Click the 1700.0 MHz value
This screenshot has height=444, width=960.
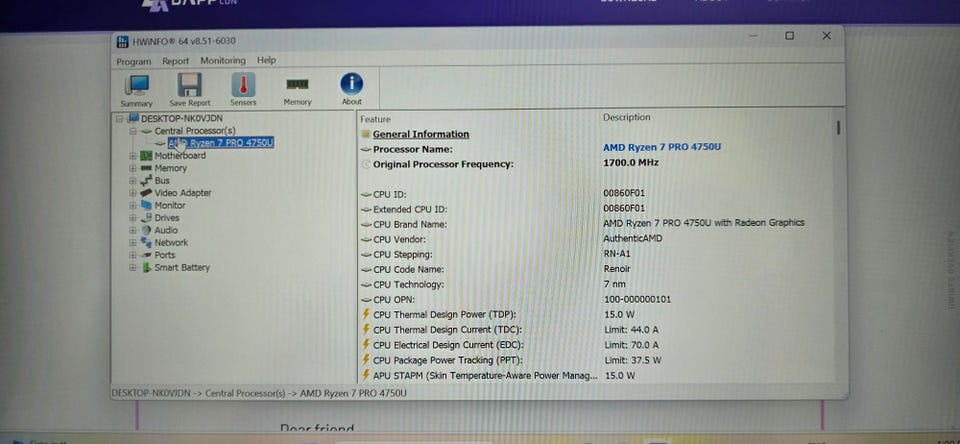pos(631,163)
